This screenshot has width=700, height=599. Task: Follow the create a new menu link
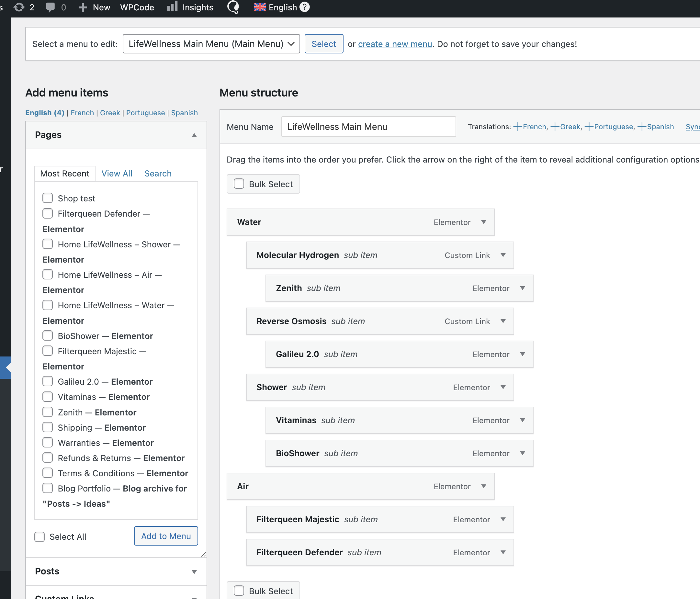pyautogui.click(x=395, y=44)
